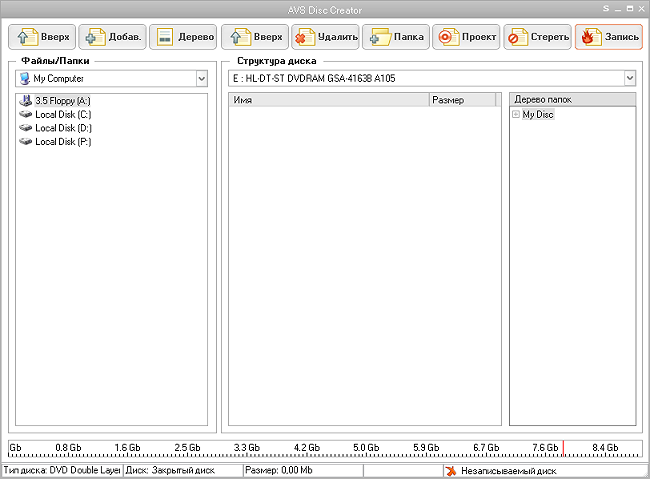Select Local Disk (C:)
The height and width of the screenshot is (479, 650).
point(55,114)
